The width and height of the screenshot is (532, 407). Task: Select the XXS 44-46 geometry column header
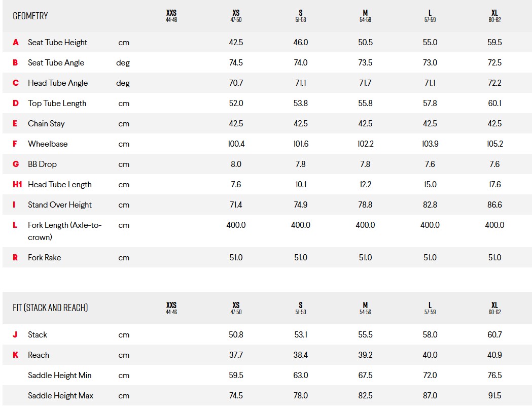coord(171,16)
